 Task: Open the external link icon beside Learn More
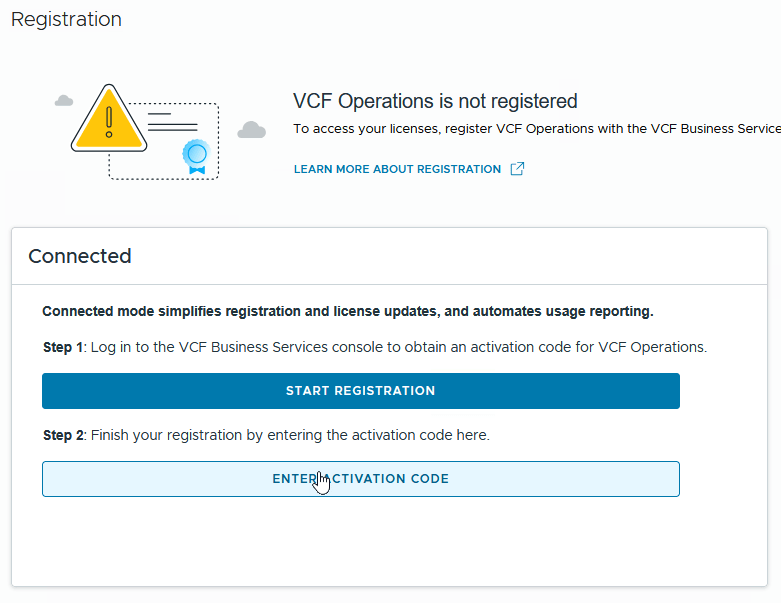pos(517,169)
